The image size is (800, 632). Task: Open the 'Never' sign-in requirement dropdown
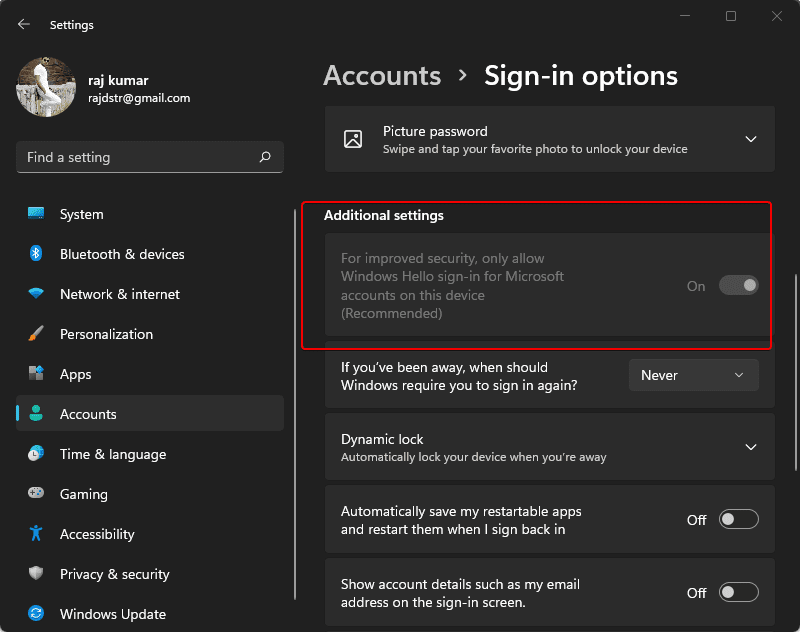pyautogui.click(x=694, y=375)
